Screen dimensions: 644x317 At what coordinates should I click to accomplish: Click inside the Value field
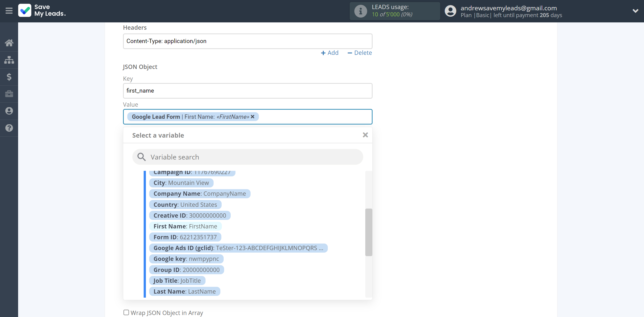tap(248, 117)
